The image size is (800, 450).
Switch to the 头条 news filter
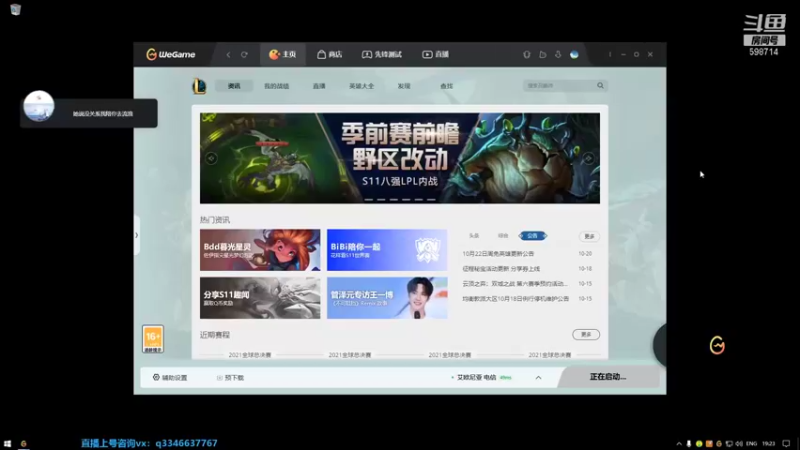(474, 236)
